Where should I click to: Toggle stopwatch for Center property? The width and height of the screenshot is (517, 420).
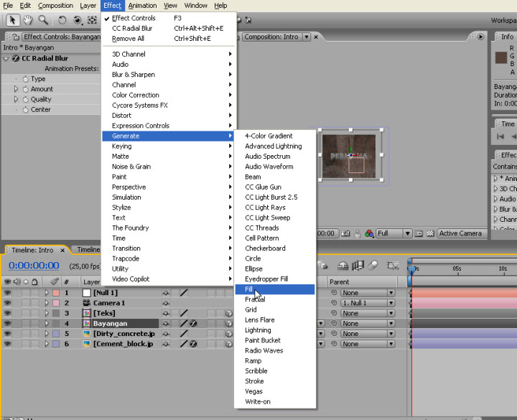pos(25,109)
